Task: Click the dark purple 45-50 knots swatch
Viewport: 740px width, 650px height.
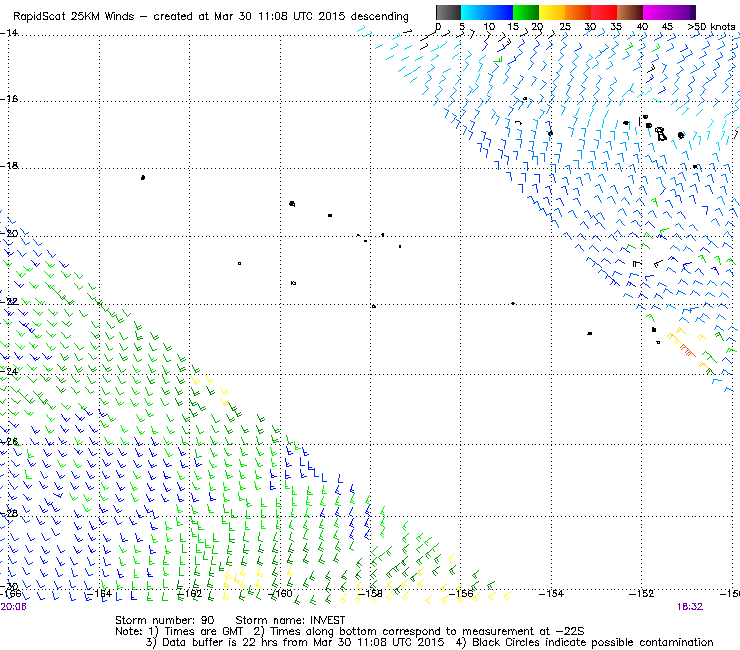Action: (682, 12)
